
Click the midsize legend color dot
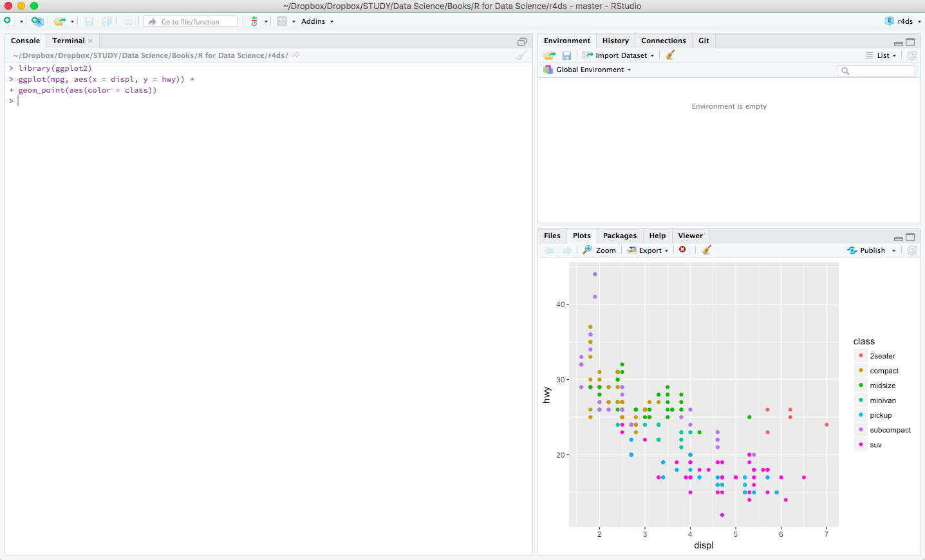pos(861,385)
